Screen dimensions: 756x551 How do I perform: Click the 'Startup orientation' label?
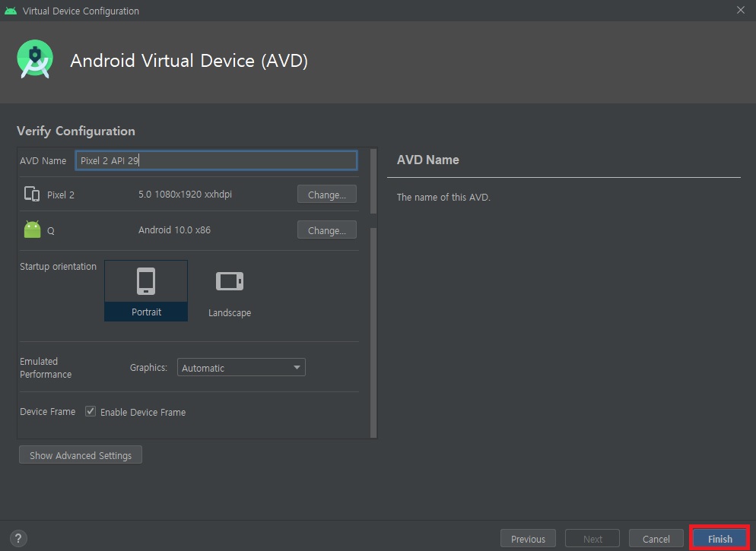(x=59, y=266)
